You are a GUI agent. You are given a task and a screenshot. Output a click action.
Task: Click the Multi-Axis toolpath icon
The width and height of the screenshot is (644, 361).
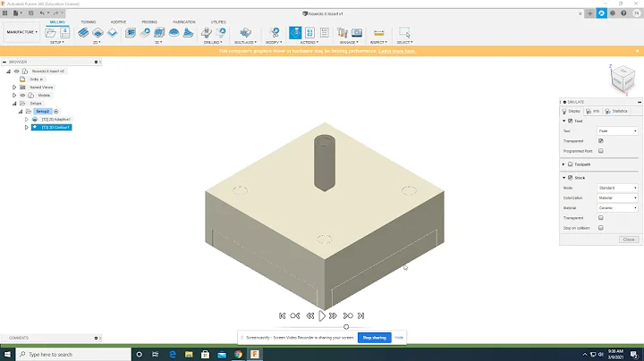click(246, 32)
